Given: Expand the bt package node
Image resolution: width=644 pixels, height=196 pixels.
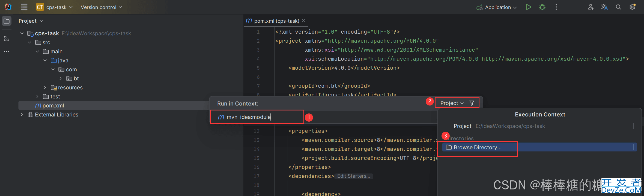Looking at the screenshot, I should [x=61, y=78].
